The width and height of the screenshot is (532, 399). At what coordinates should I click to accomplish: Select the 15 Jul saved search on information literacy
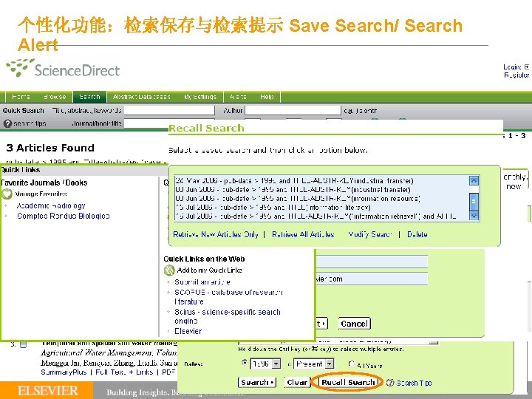point(273,208)
